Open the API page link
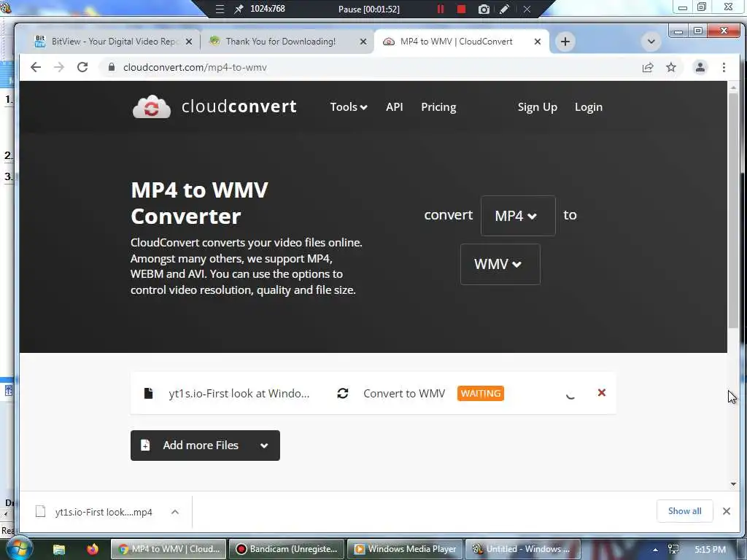The height and width of the screenshot is (560, 747). (x=394, y=107)
